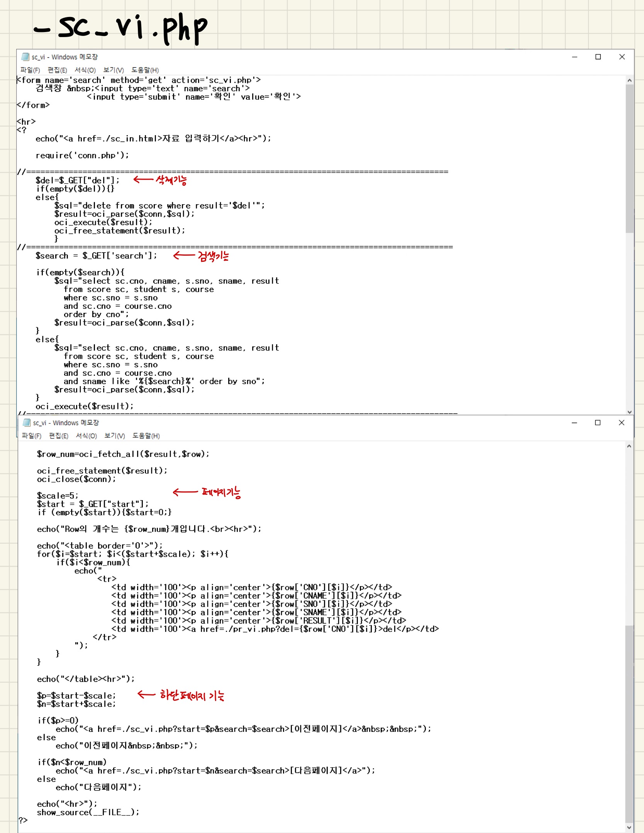Click the echo("<table border='0'>"); line

tap(100, 546)
